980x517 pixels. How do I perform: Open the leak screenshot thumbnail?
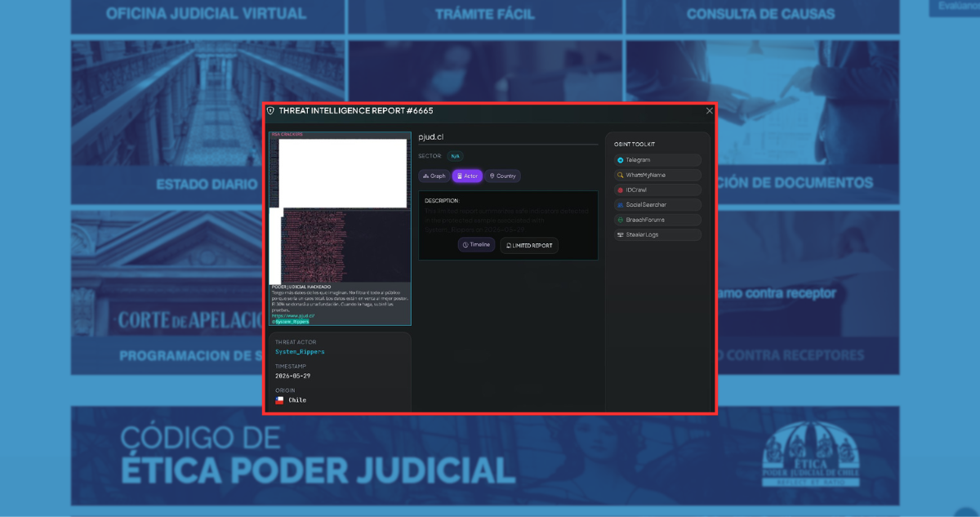(341, 229)
